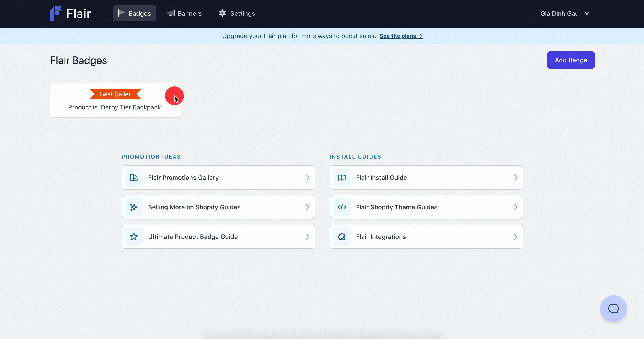Viewport: 644px width, 339px height.
Task: Click chevron on Flair Integrations row
Action: (x=516, y=237)
